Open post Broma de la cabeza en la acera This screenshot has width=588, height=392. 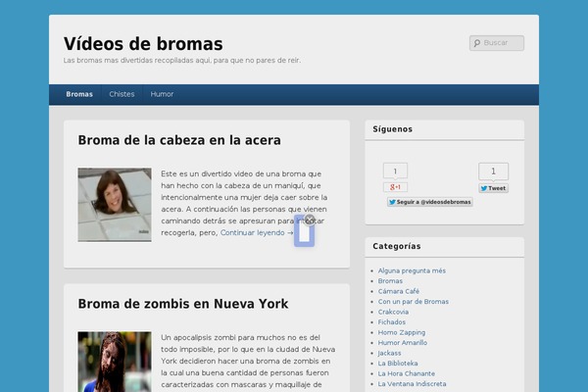coord(179,140)
